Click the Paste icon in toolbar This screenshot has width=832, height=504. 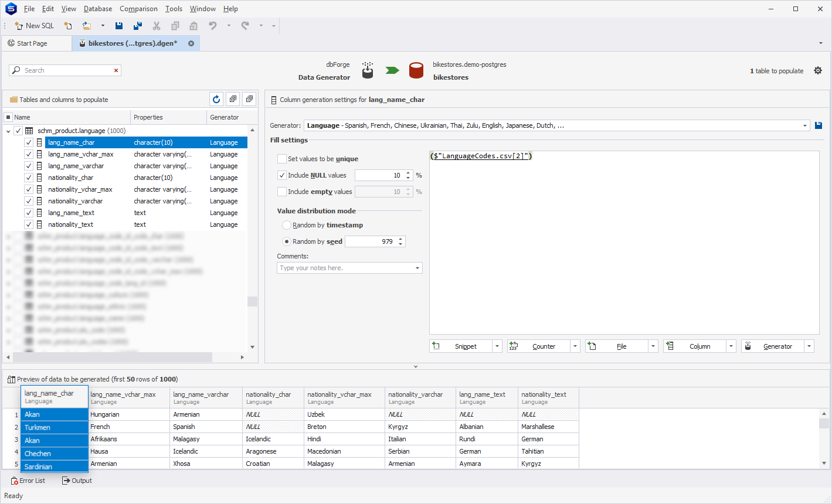pyautogui.click(x=193, y=26)
